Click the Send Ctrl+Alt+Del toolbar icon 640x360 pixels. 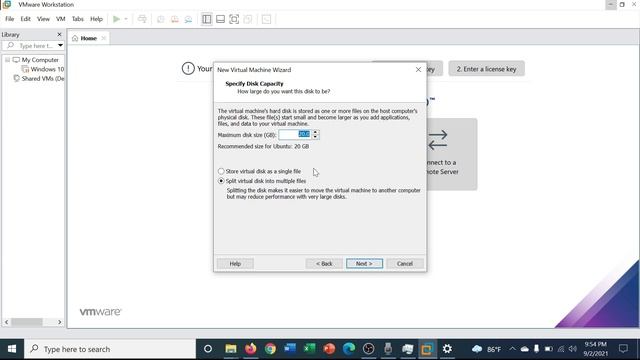[x=142, y=19]
